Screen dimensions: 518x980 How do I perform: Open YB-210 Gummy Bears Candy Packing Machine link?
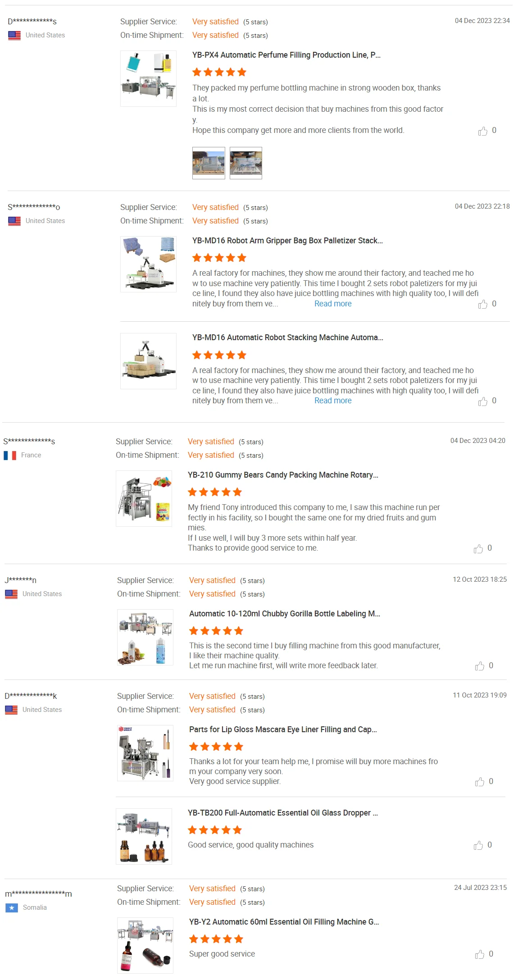283,475
